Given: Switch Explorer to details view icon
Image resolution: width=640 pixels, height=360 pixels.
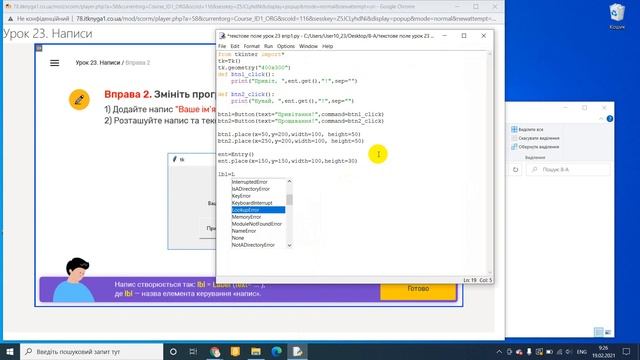Looking at the screenshot, I should pos(598,332).
